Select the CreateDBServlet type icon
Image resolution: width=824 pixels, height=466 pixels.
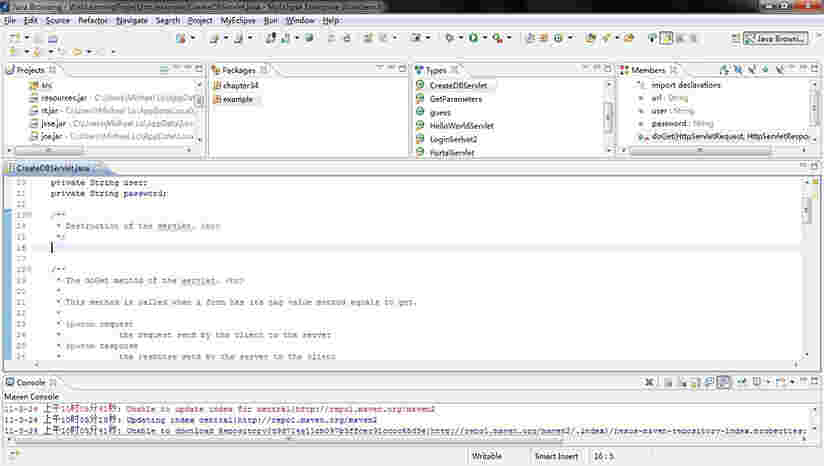click(x=421, y=85)
